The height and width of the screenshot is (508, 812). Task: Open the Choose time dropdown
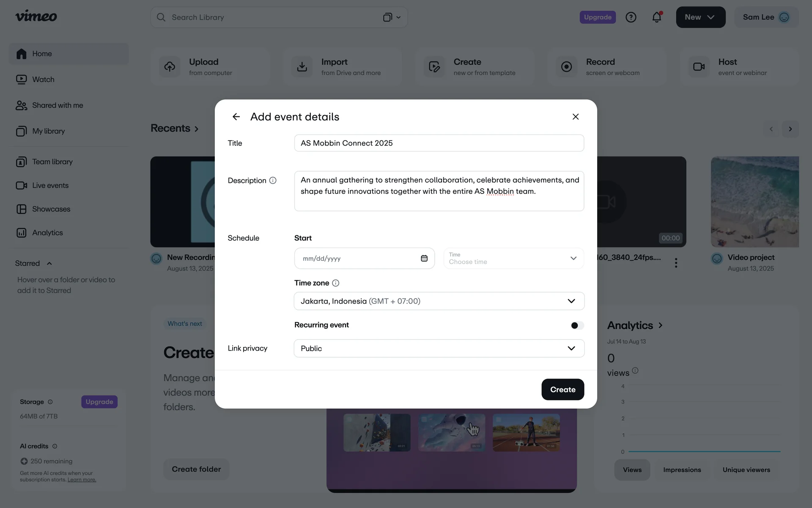click(513, 258)
